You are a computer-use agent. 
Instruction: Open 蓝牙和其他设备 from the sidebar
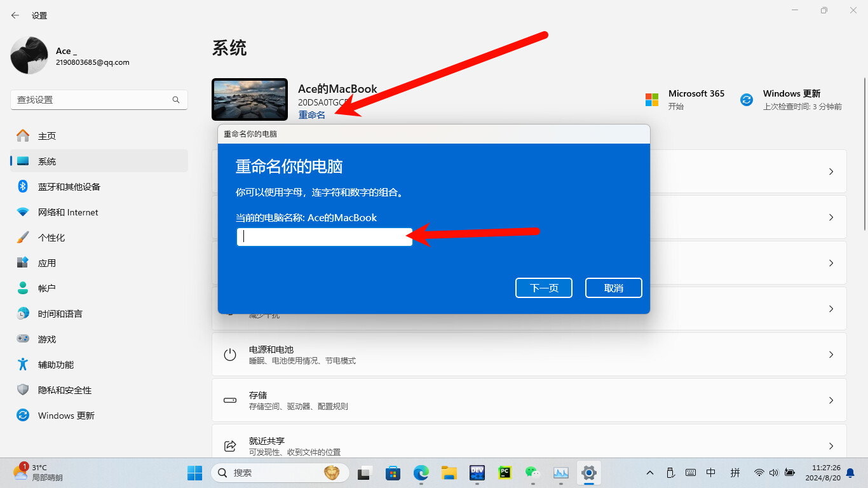tap(69, 187)
